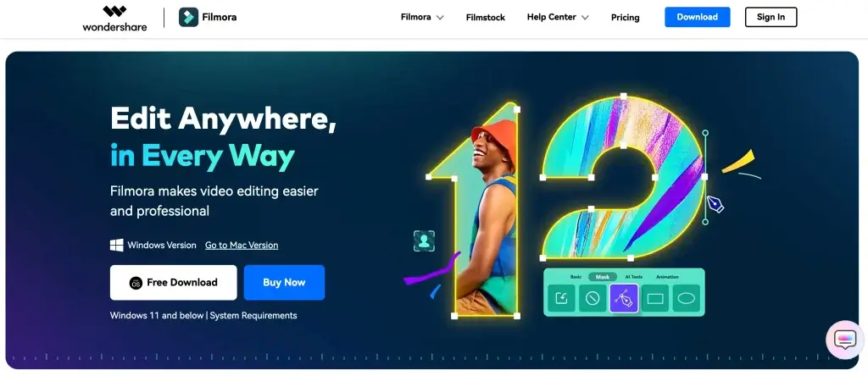868x376 pixels.
Task: Click the portrait person icon beside number one
Action: click(x=424, y=241)
